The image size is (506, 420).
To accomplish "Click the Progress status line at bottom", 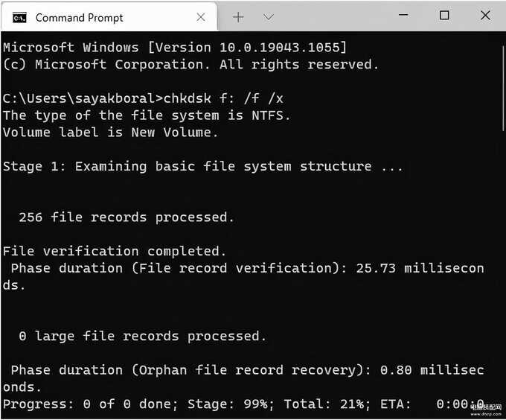I will 243,404.
